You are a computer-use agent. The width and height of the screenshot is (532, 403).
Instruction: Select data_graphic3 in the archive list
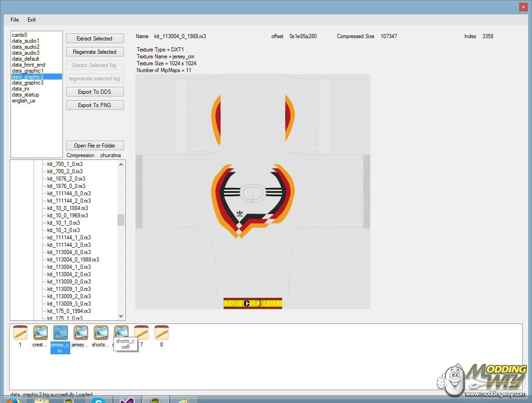[x=28, y=83]
